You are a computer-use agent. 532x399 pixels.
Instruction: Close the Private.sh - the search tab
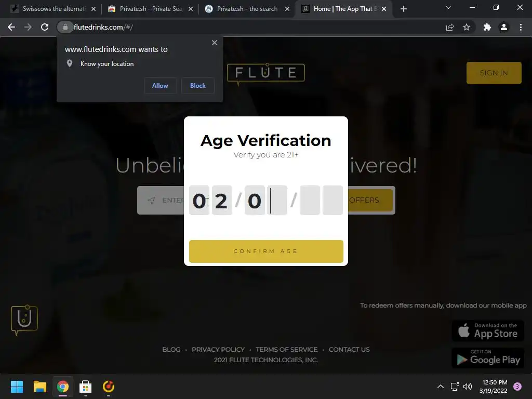(287, 9)
